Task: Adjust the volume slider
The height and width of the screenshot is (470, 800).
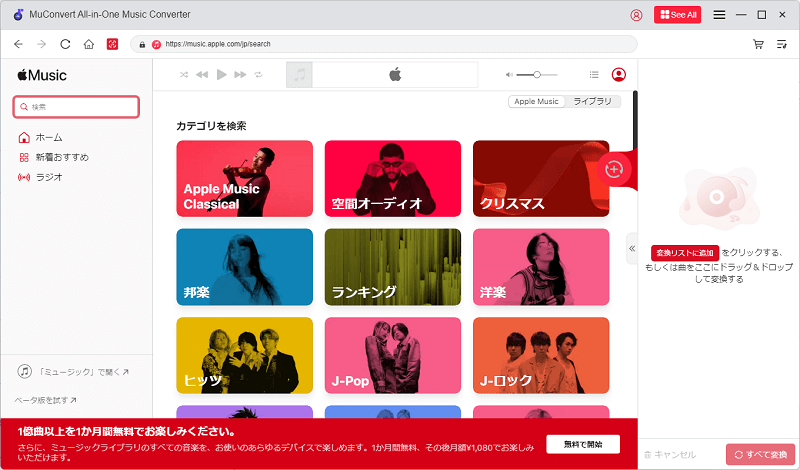Action: (537, 75)
